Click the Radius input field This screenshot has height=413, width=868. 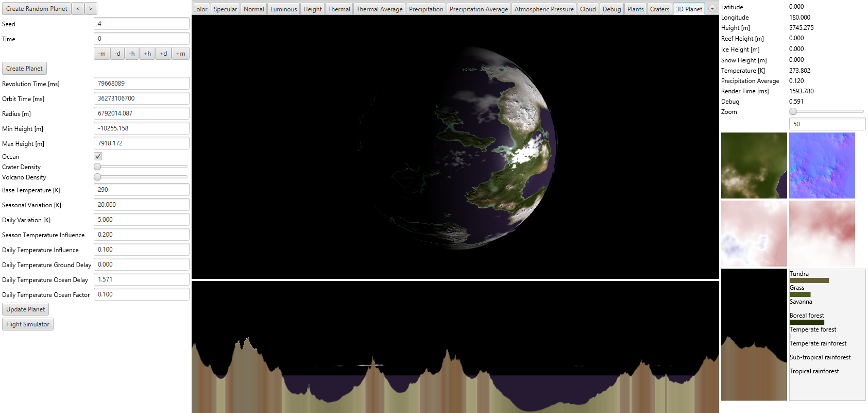(141, 113)
